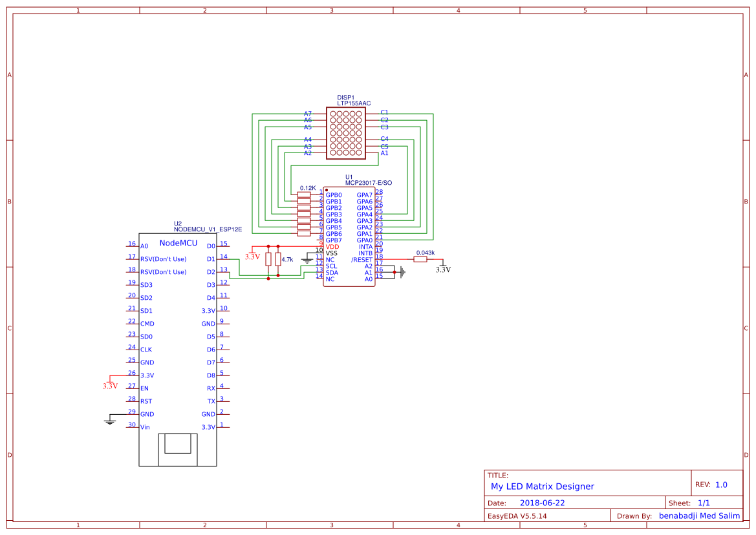Click pin GPB0 on the MCP23017

(x=332, y=195)
